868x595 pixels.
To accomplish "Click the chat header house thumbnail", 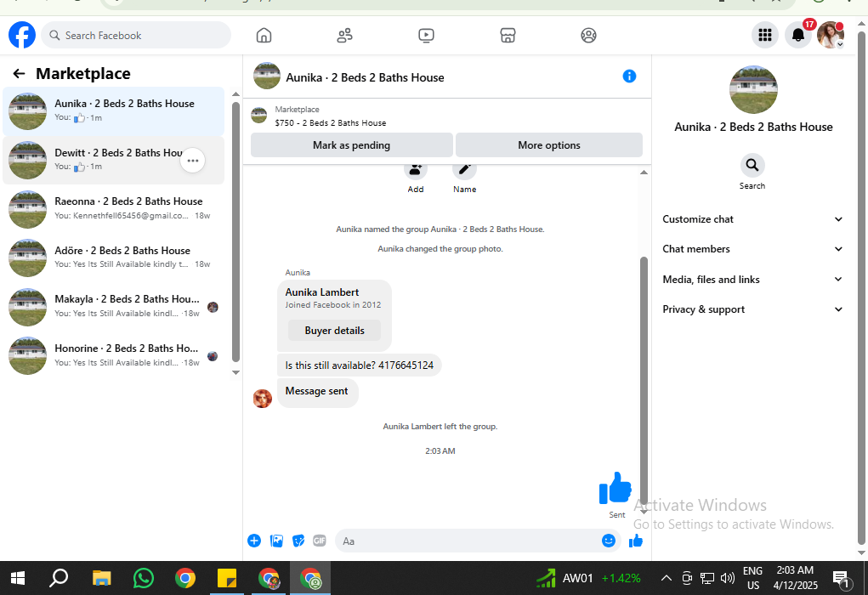I will coord(267,76).
